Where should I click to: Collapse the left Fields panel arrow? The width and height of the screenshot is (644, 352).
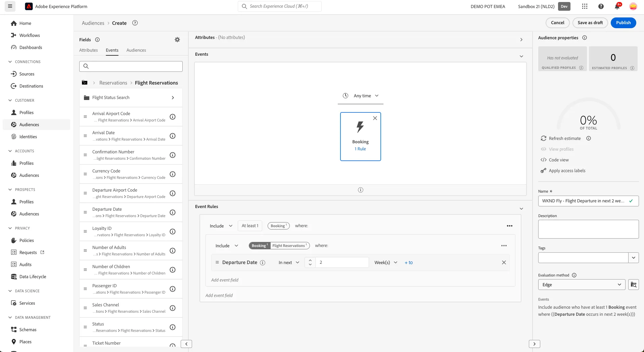pos(186,344)
